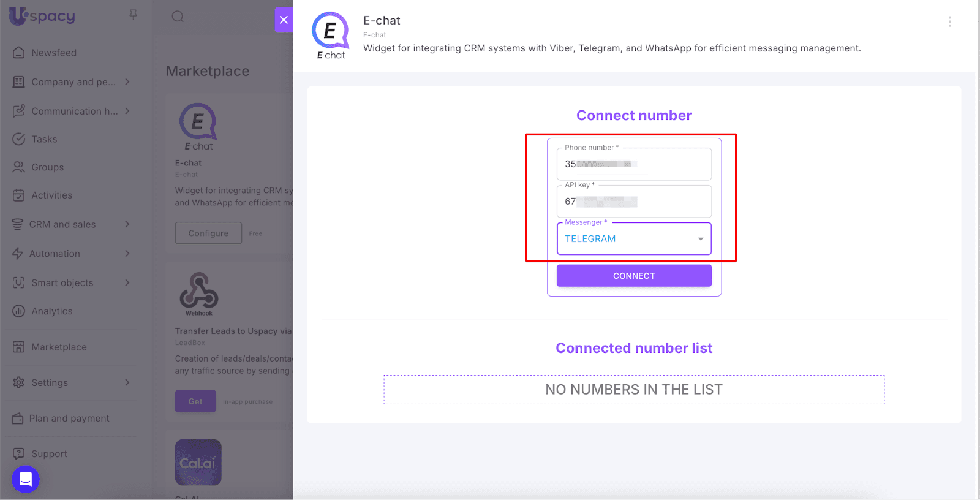The height and width of the screenshot is (500, 980).
Task: Click the search magnifier icon
Action: coord(178,17)
